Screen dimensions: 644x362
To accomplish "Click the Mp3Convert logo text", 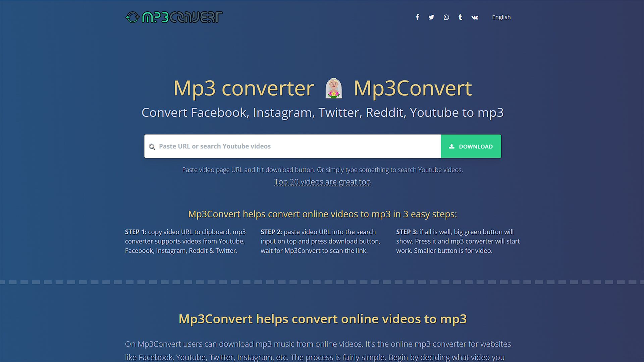I will pyautogui.click(x=174, y=17).
